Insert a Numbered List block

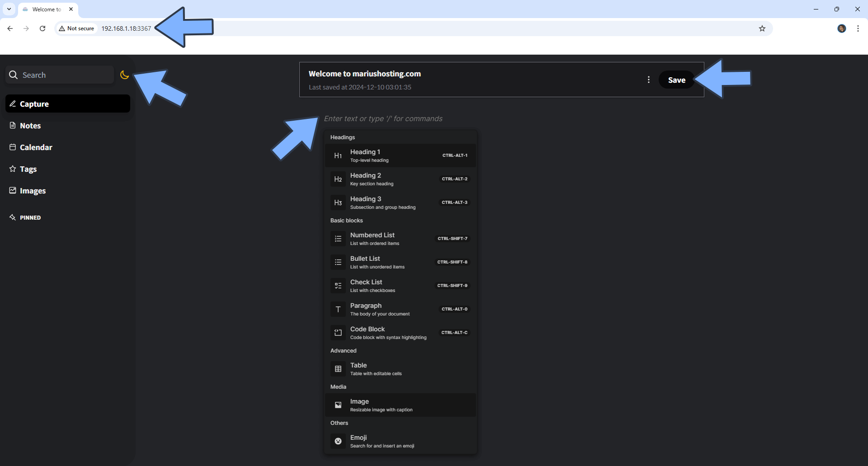401,239
